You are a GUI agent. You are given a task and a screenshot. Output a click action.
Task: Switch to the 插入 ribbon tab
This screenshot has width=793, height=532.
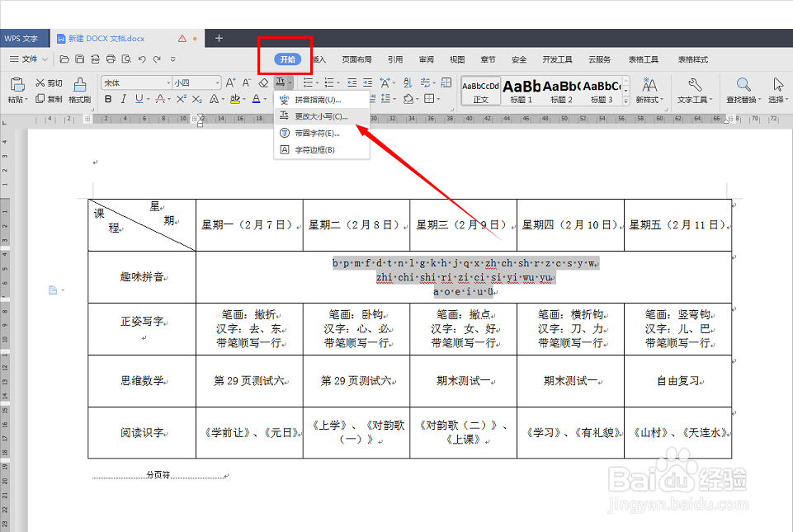pyautogui.click(x=321, y=59)
